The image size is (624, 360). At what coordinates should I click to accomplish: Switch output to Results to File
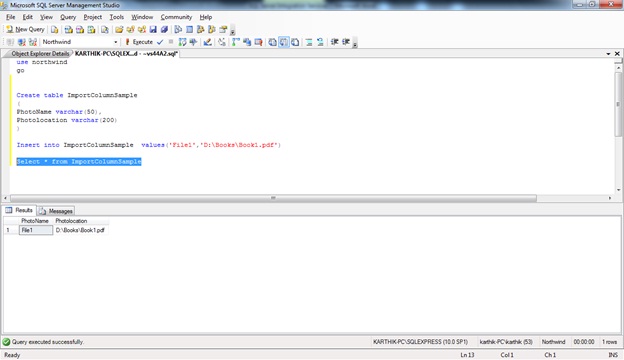295,42
